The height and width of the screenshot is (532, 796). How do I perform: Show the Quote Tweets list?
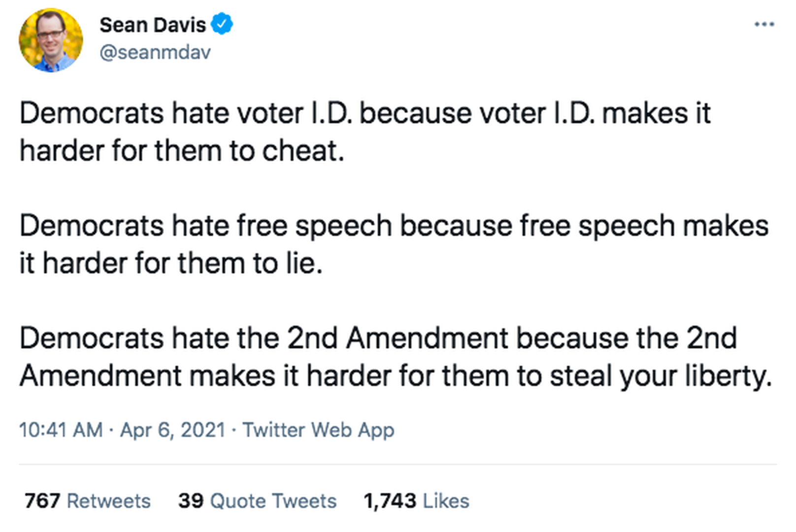[x=273, y=501]
